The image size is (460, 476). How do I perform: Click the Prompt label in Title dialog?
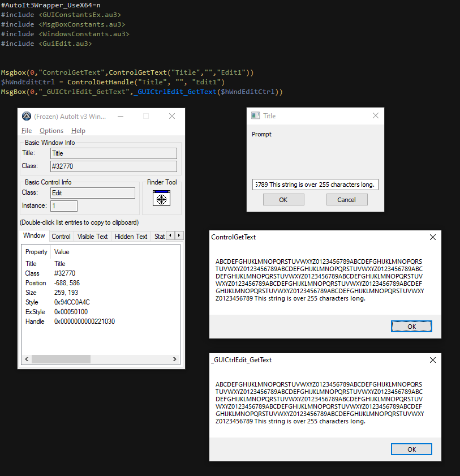pos(261,134)
